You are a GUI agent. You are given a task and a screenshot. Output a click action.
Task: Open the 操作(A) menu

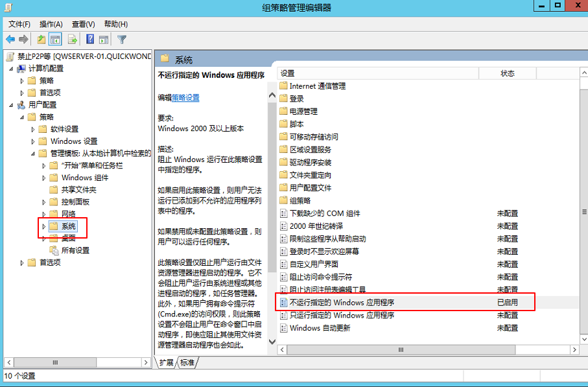(x=51, y=24)
